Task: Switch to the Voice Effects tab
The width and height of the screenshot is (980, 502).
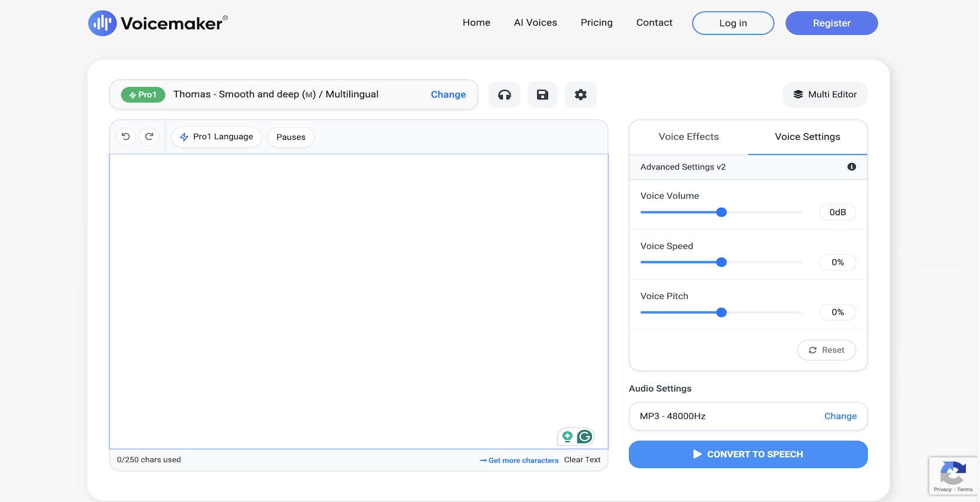Action: pyautogui.click(x=688, y=137)
